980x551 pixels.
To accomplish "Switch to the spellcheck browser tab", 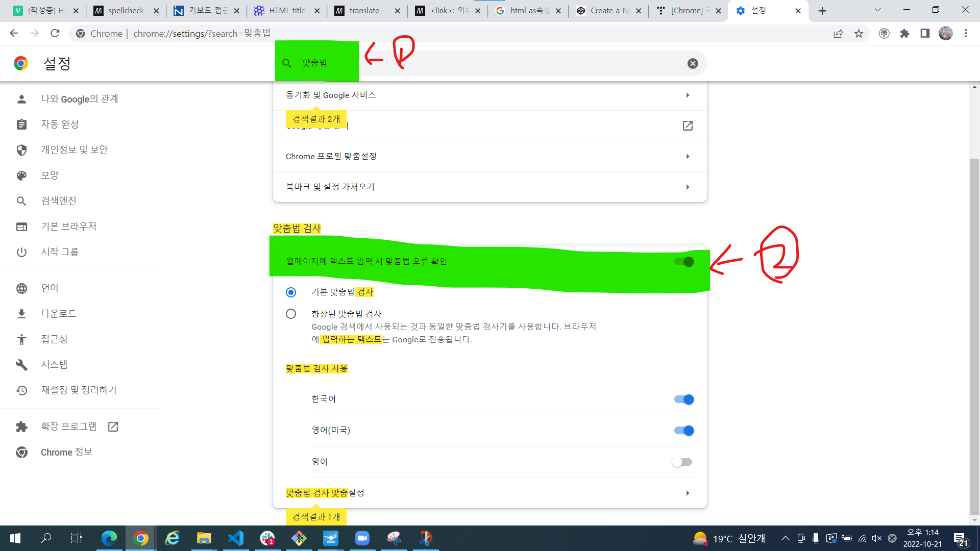I will 126,11.
